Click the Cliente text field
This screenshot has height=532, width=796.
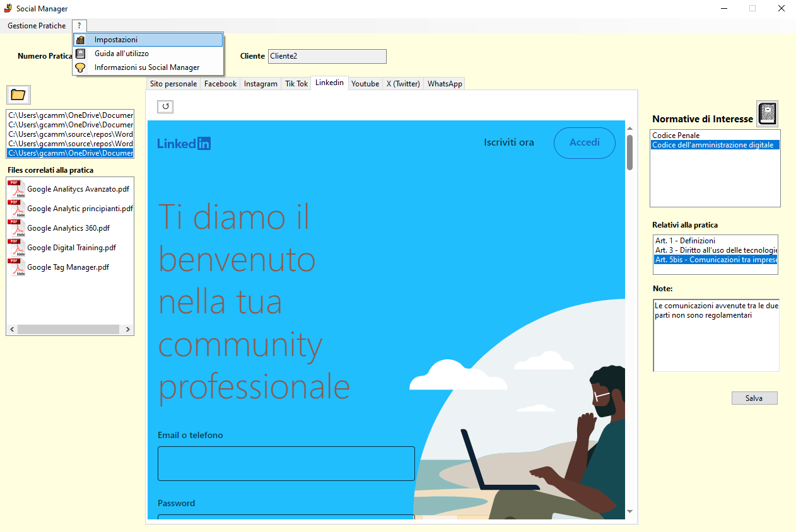327,56
